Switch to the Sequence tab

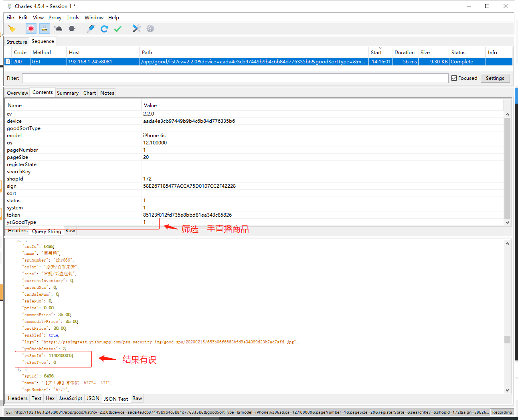(43, 41)
